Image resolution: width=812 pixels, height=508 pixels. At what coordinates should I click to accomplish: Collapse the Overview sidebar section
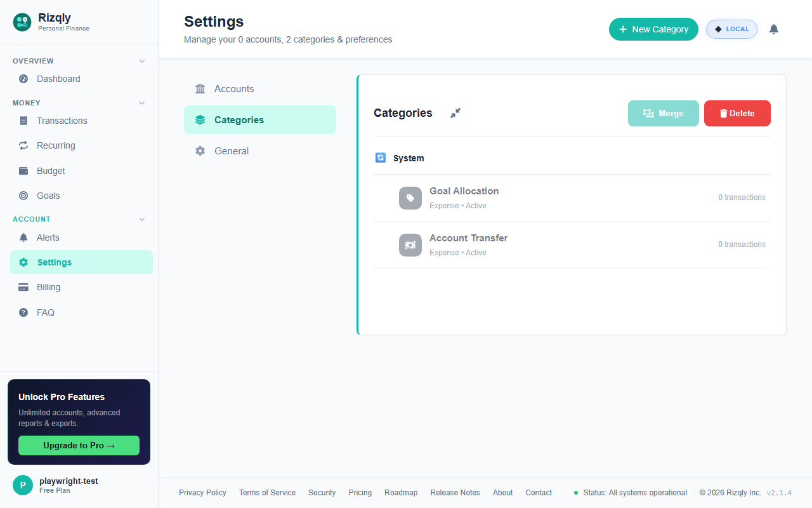[x=142, y=61]
